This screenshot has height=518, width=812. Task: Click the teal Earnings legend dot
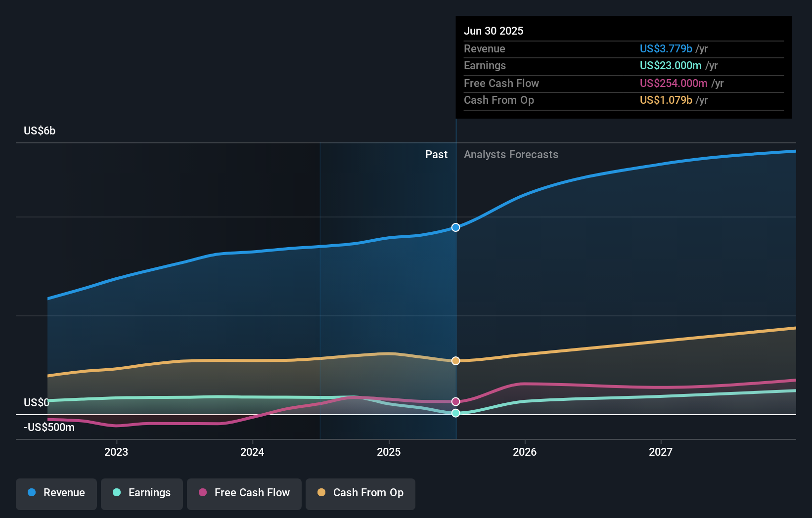coord(117,492)
